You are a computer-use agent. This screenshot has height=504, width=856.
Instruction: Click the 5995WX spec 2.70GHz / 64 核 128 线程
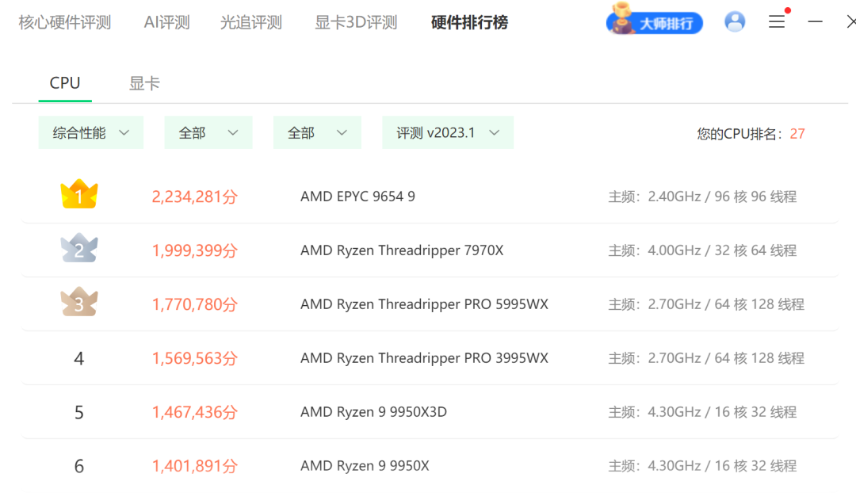click(x=706, y=304)
